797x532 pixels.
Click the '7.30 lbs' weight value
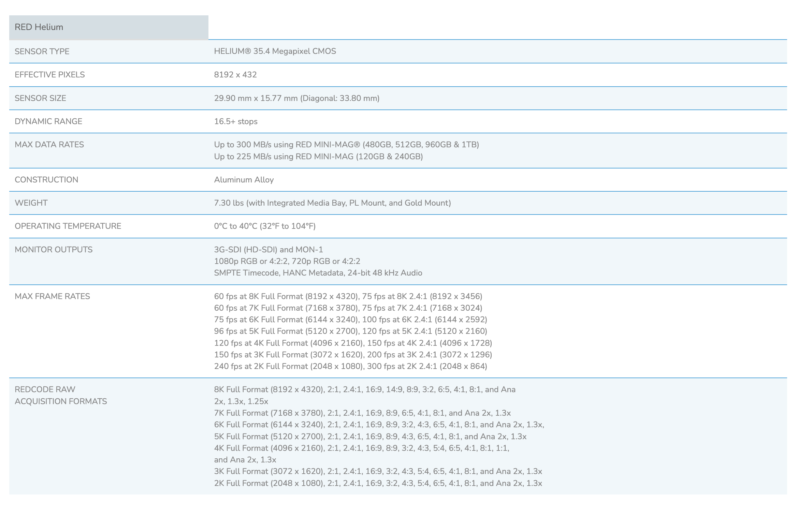tap(333, 203)
